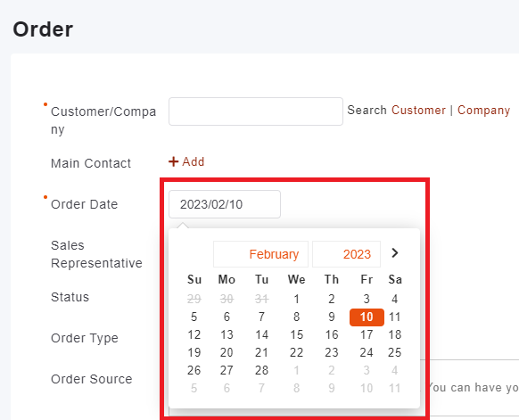The image size is (519, 420).
Task: Open the Company search link
Action: click(x=483, y=111)
